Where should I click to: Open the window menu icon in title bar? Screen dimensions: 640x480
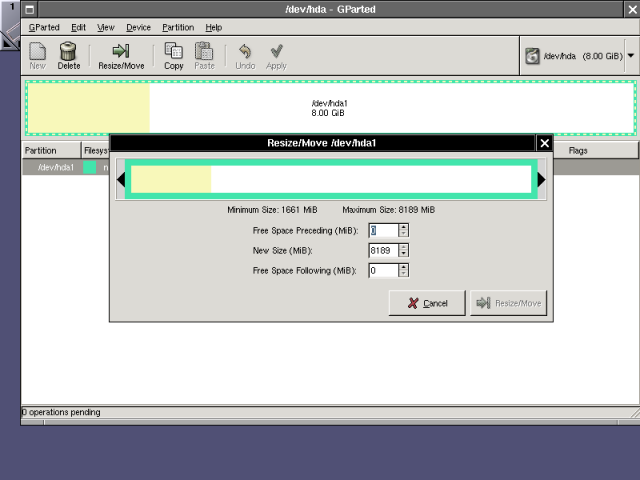coord(29,9)
